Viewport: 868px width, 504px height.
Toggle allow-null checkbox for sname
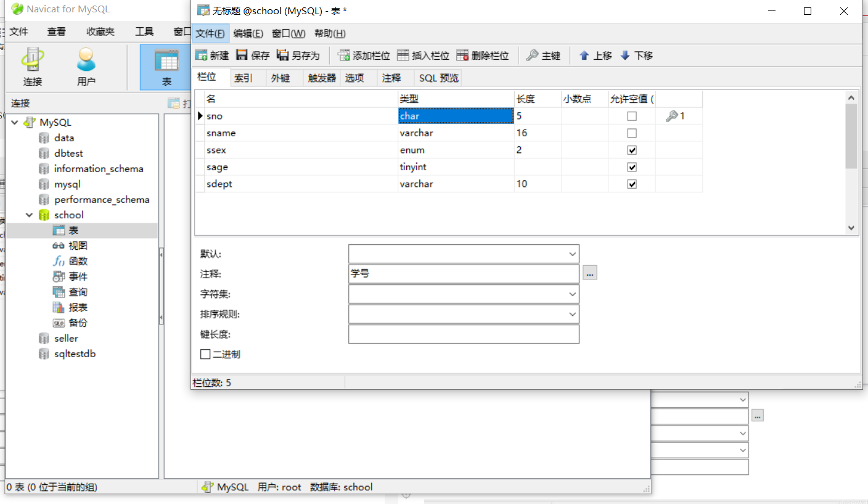click(632, 133)
